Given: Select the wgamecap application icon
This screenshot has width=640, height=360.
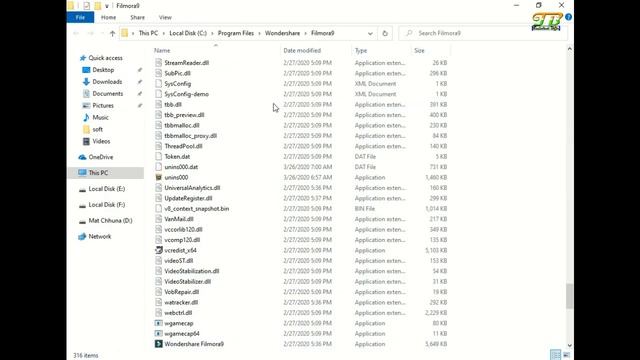Looking at the screenshot, I should pyautogui.click(x=158, y=323).
